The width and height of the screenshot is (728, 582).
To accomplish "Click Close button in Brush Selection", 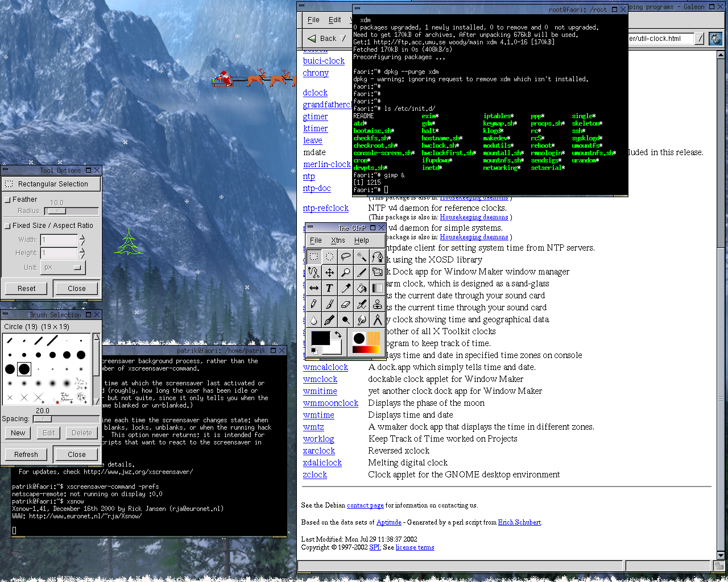I will tap(77, 455).
